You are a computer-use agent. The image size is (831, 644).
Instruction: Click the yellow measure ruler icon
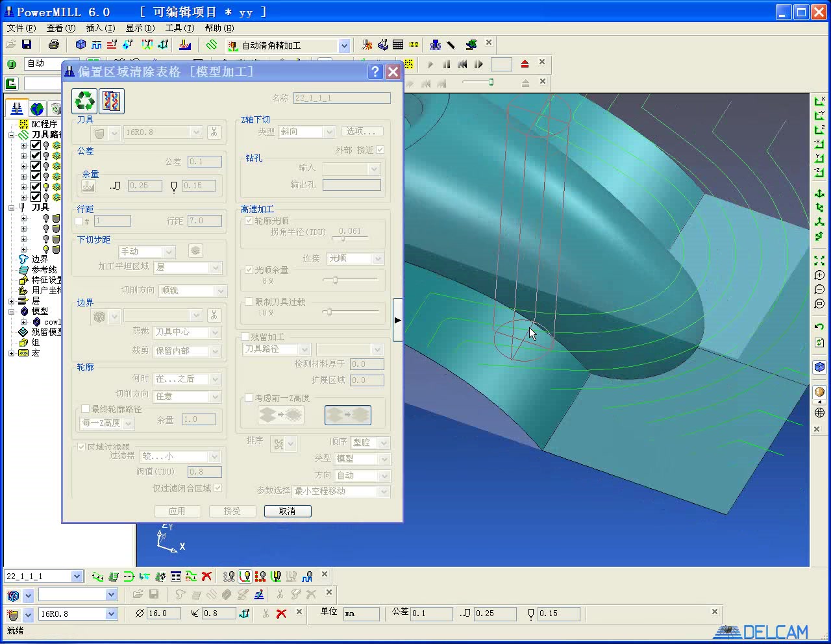coord(414,44)
